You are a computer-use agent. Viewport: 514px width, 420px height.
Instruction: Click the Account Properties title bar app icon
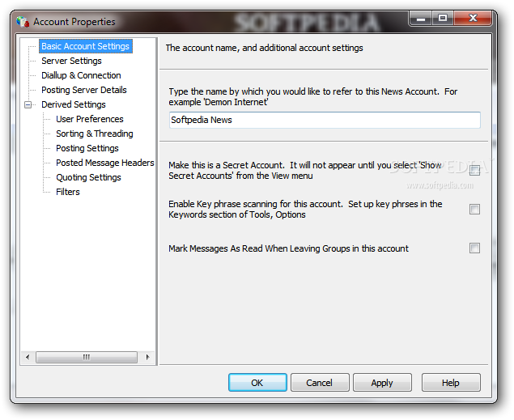23,22
